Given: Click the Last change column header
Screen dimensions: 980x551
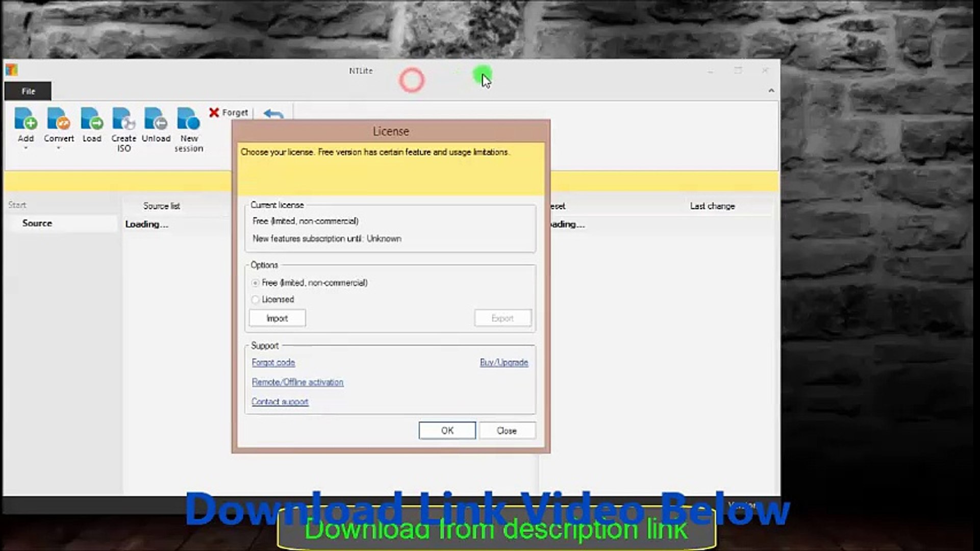Looking at the screenshot, I should point(712,206).
